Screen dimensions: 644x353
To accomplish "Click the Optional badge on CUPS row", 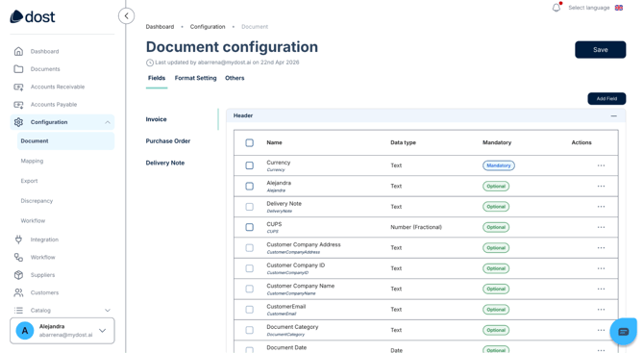I will [x=496, y=227].
